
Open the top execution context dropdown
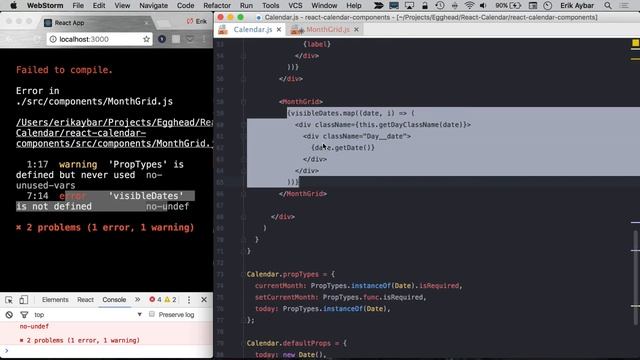click(87, 315)
